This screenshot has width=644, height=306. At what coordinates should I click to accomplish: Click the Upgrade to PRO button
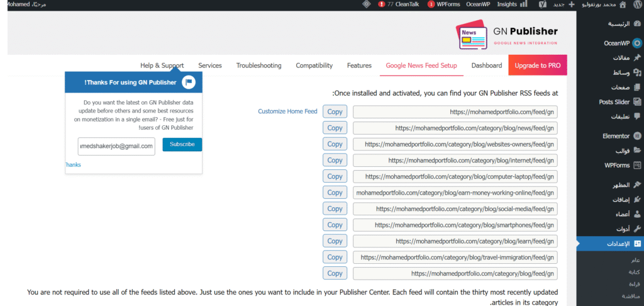click(x=538, y=65)
